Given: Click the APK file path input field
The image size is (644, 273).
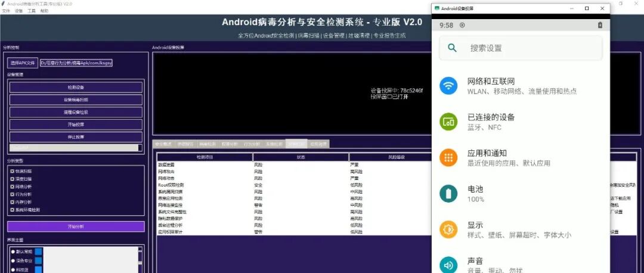Looking at the screenshot, I should tap(76, 63).
